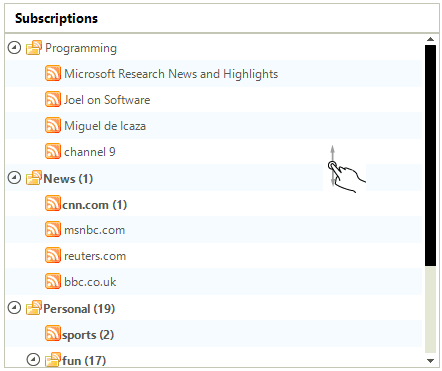This screenshot has width=442, height=371.
Task: Select the msnbc.com feed
Action: click(95, 230)
